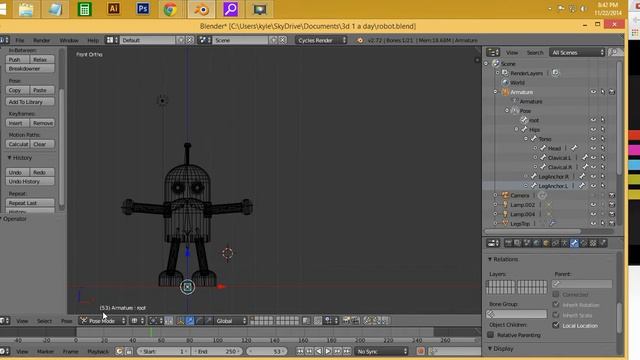This screenshot has height=360, width=640.
Task: Click the record auto-keyframe button
Action: pyautogui.click(x=420, y=351)
